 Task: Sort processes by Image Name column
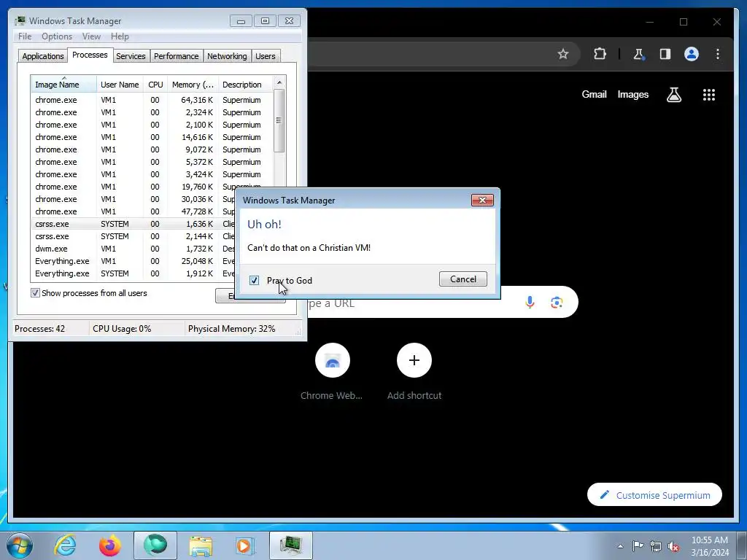pos(64,85)
